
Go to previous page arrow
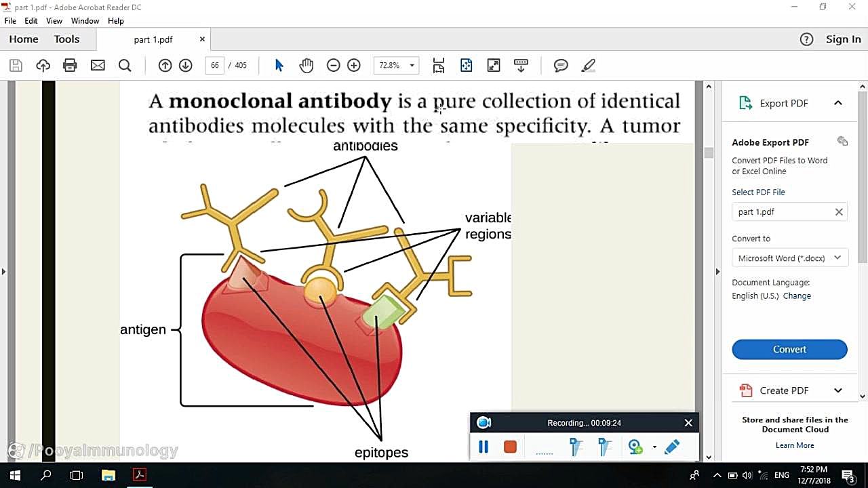(x=165, y=65)
